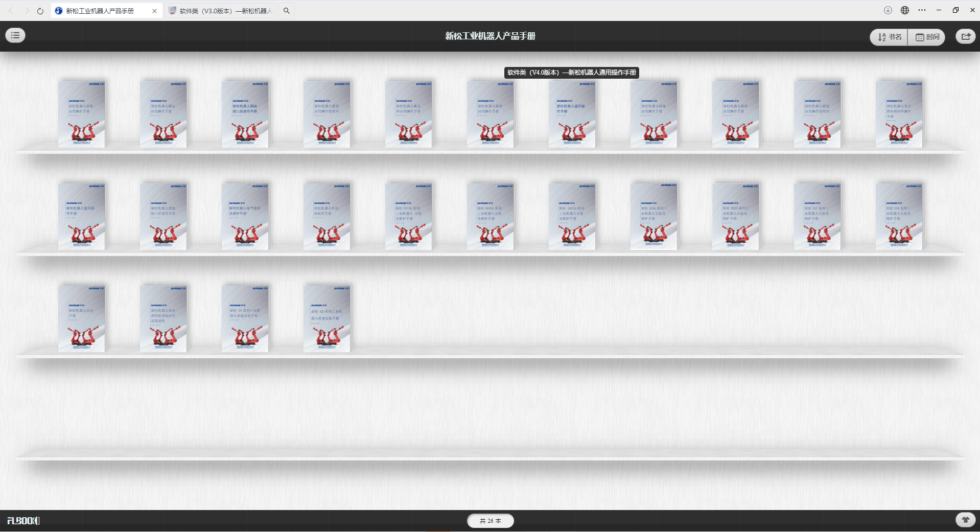Image resolution: width=980 pixels, height=532 pixels.
Task: Open the browser three-dot more menu
Action: point(922,10)
